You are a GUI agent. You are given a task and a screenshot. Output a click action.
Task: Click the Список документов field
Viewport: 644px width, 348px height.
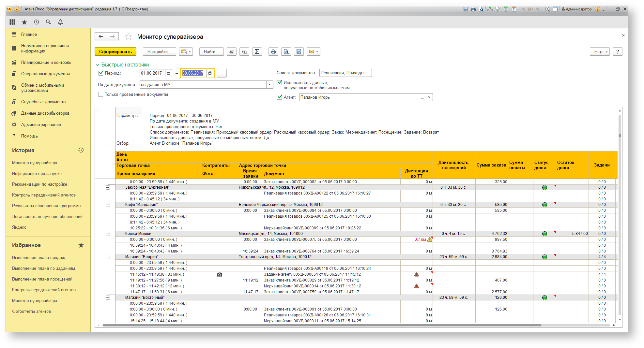coord(342,73)
